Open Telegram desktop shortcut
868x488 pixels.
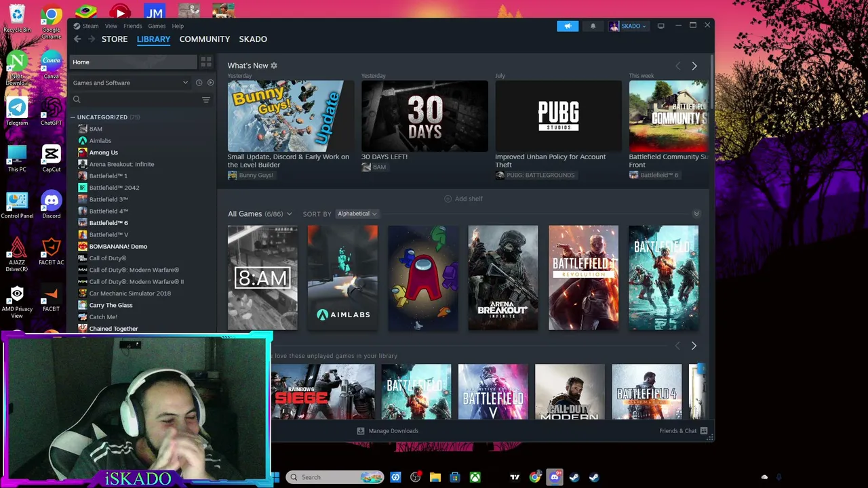(17, 113)
